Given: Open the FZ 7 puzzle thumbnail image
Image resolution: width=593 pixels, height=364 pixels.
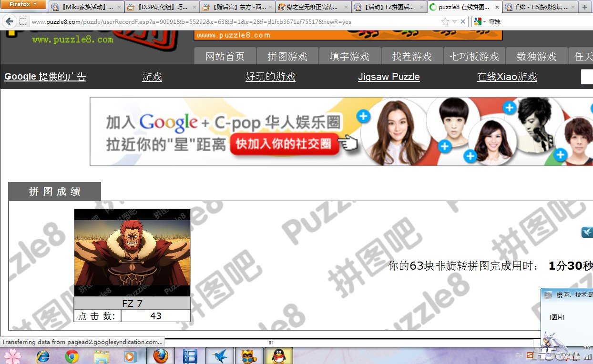Looking at the screenshot, I should 132,253.
